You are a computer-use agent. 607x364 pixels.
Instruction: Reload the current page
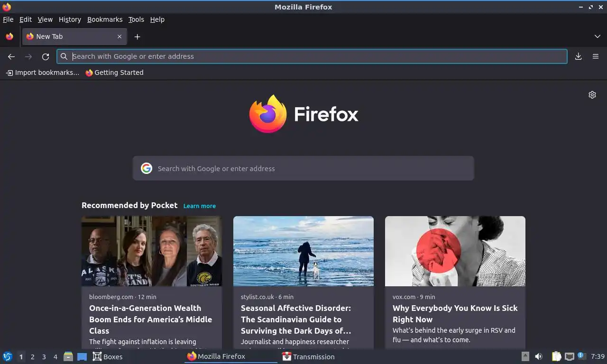pyautogui.click(x=46, y=56)
